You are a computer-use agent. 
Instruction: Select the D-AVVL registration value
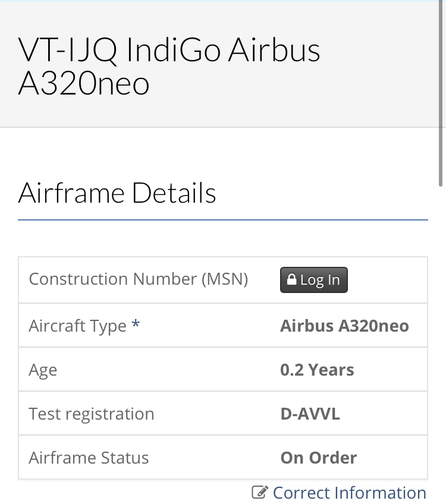310,414
